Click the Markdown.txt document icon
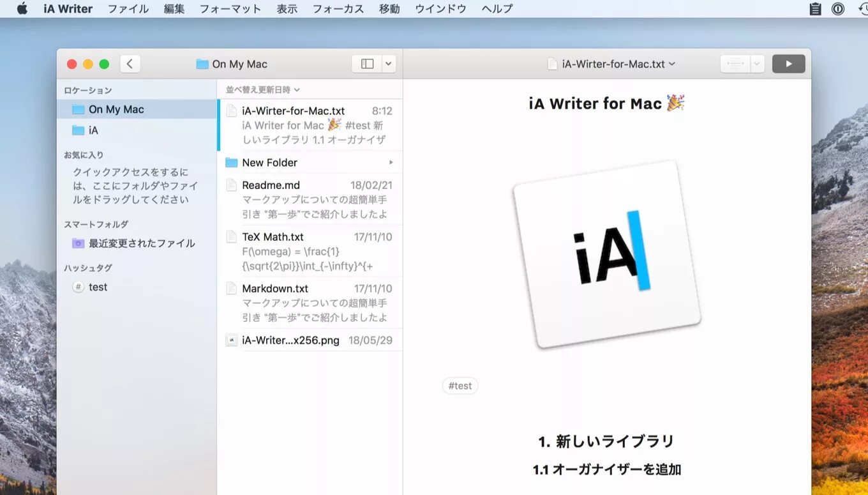This screenshot has height=495, width=868. 232,289
